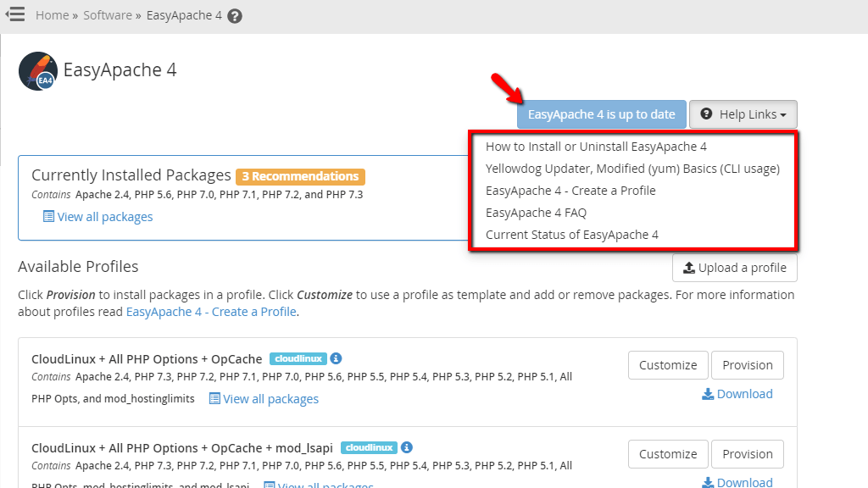Open the EasyApache 4 - Create a Profile paragraph link

click(211, 312)
